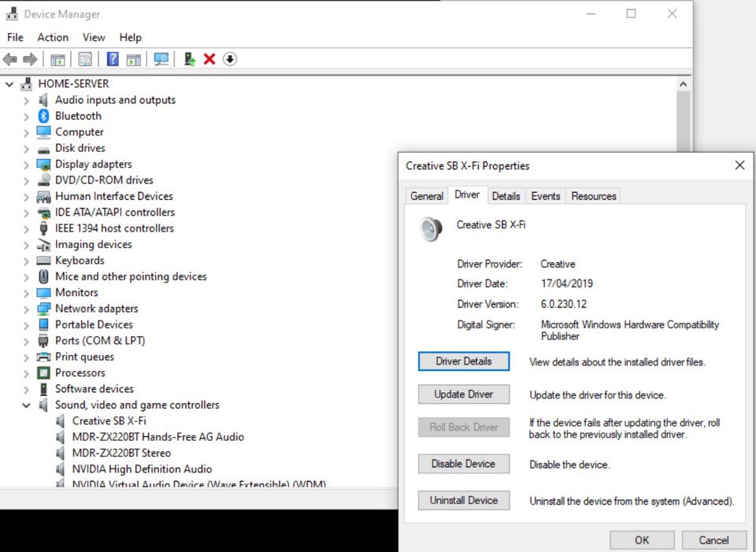The width and height of the screenshot is (756, 552).
Task: Click the Print queues category icon
Action: 43,357
